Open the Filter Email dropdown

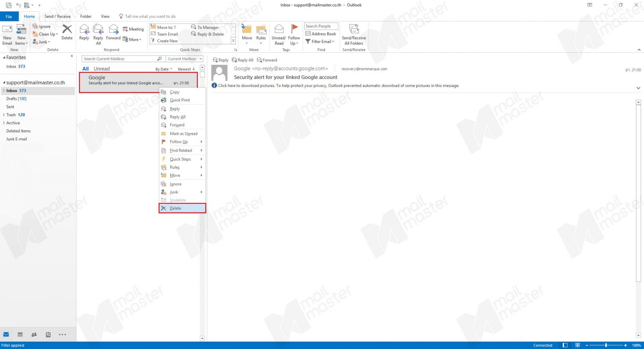(x=320, y=41)
